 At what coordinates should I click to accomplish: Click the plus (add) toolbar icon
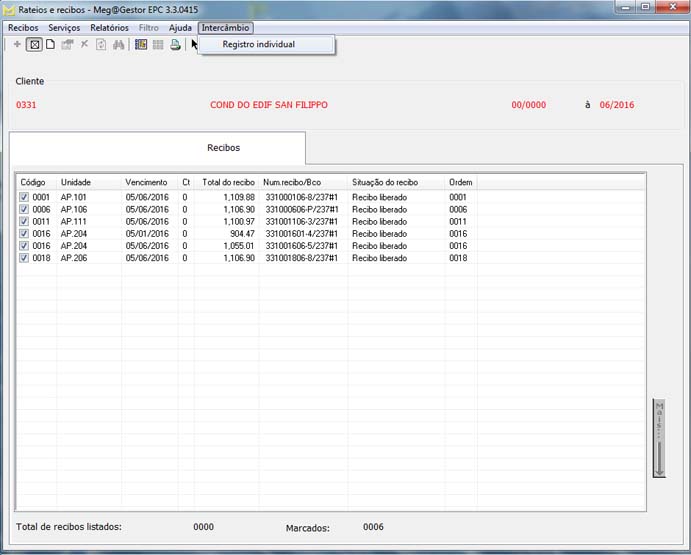[x=17, y=45]
